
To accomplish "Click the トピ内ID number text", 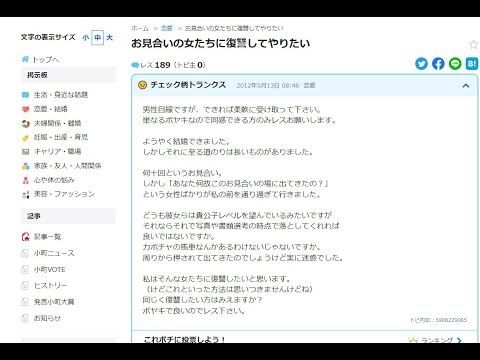I will click(x=438, y=320).
